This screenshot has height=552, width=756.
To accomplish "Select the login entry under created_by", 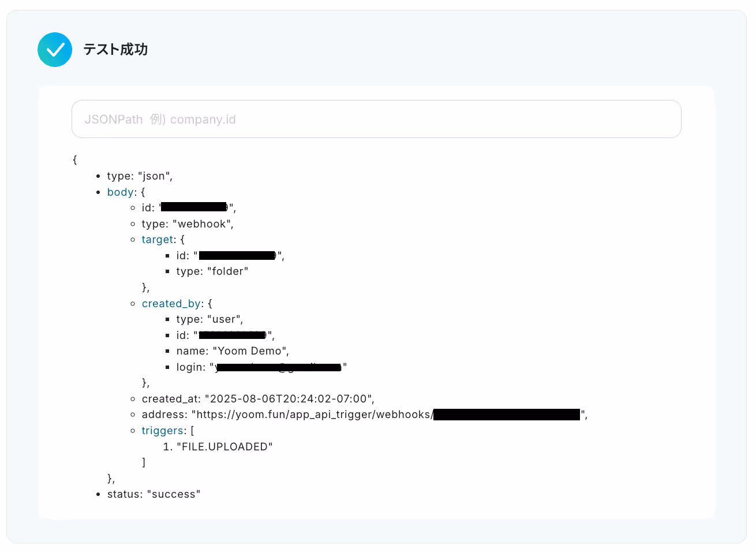I will coord(261,367).
